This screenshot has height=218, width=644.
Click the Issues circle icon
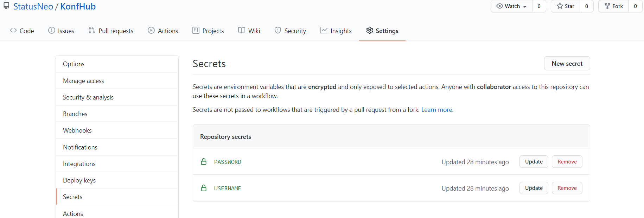pyautogui.click(x=52, y=31)
